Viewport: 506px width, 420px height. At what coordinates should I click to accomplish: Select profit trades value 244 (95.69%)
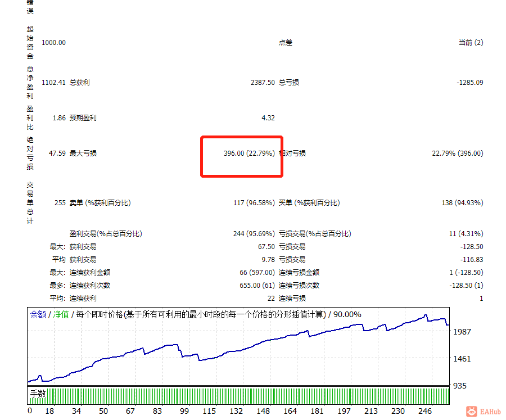254,234
